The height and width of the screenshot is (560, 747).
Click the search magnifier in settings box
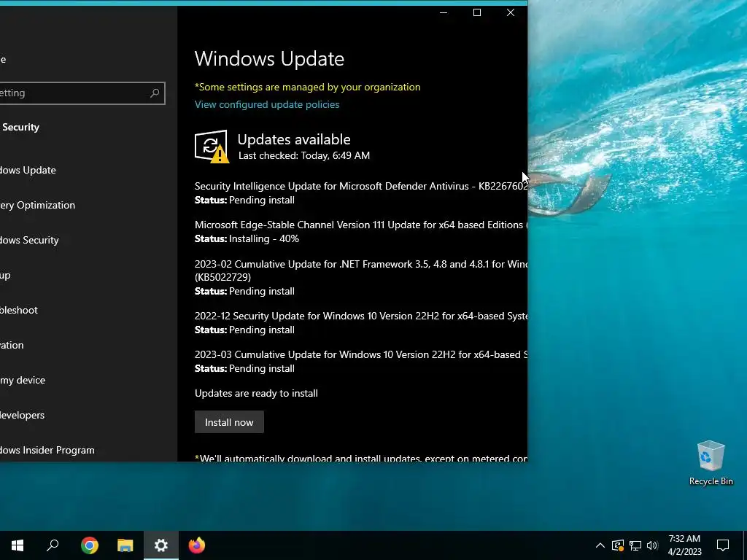coord(155,93)
